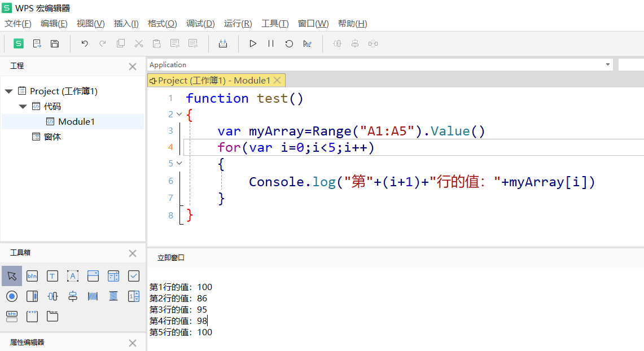
Task: Open the 运行(R) menu
Action: (x=238, y=23)
